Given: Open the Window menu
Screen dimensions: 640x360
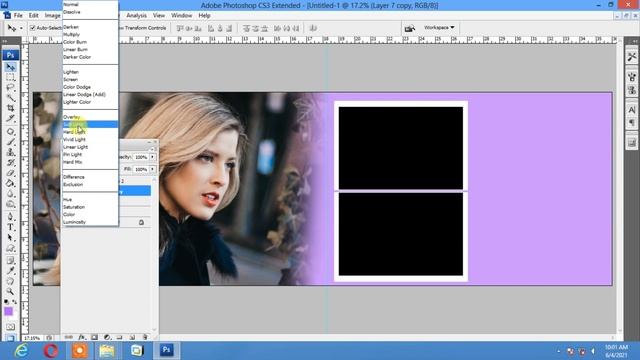Looking at the screenshot, I should pyautogui.click(x=182, y=16).
